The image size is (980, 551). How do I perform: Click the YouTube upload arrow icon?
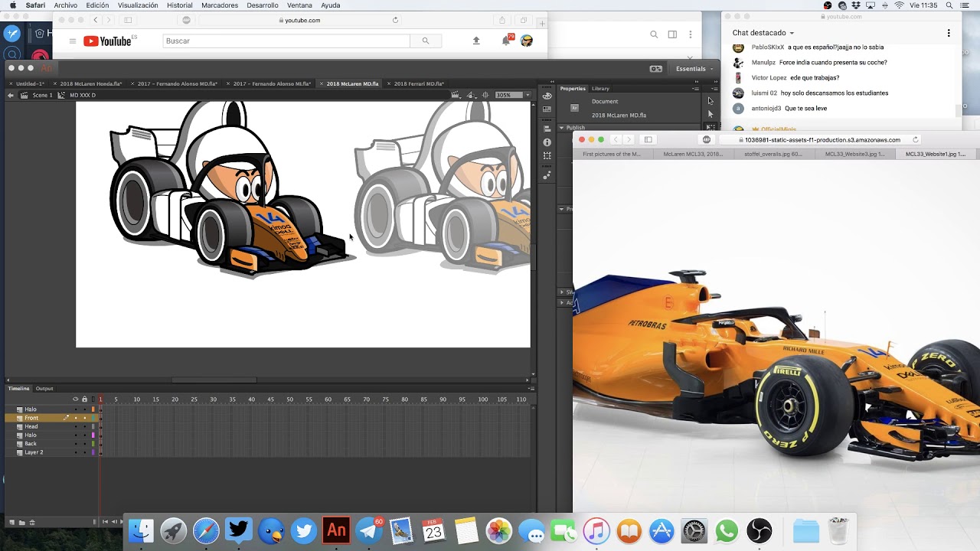pos(476,41)
